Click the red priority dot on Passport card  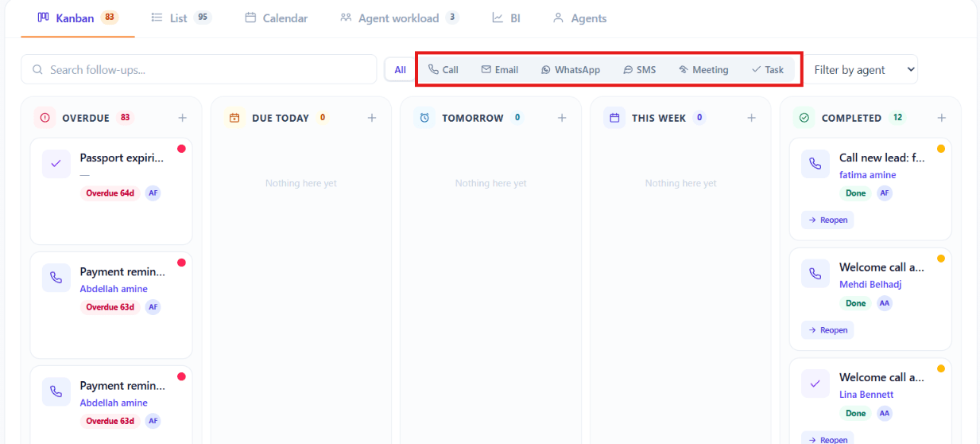point(181,149)
